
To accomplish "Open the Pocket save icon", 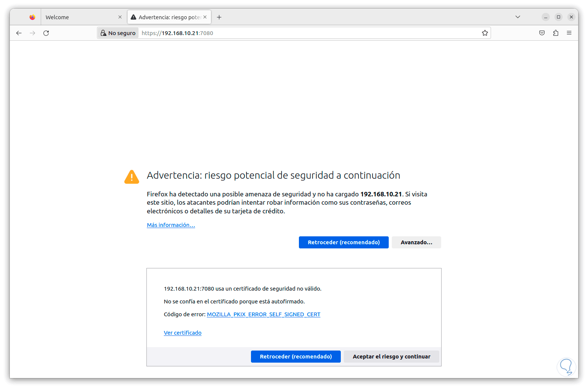I will coord(542,33).
